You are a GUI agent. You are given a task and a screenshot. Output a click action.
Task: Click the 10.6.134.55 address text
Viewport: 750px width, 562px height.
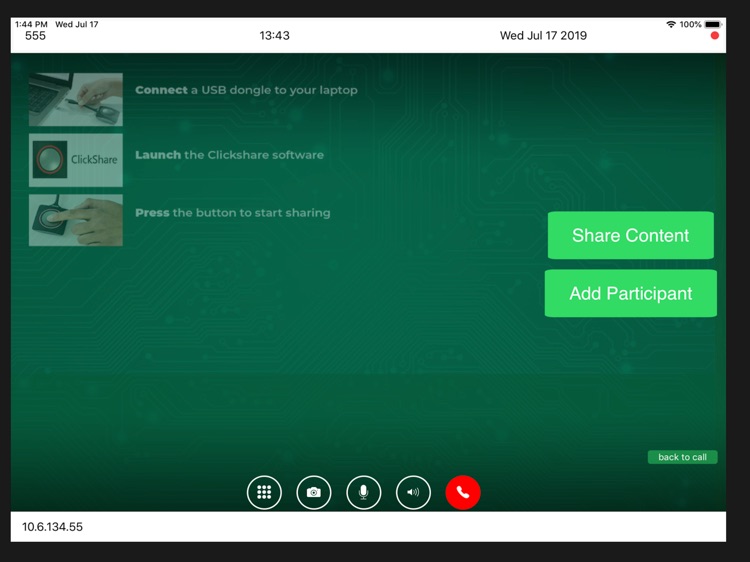pos(52,527)
